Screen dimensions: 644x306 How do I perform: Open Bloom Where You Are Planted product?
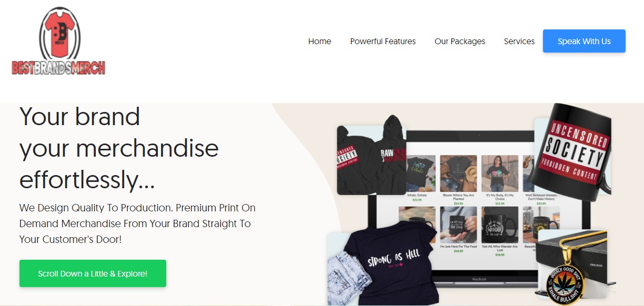458,178
